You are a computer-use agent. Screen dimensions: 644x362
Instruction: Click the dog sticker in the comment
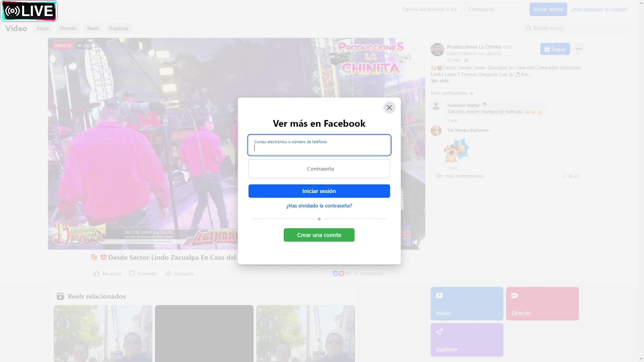coord(456,149)
